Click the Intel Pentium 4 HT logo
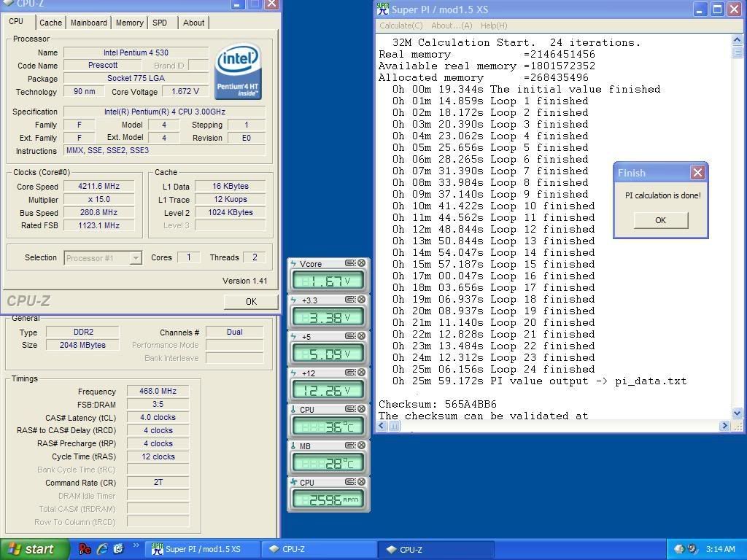The width and height of the screenshot is (747, 560). [x=238, y=71]
